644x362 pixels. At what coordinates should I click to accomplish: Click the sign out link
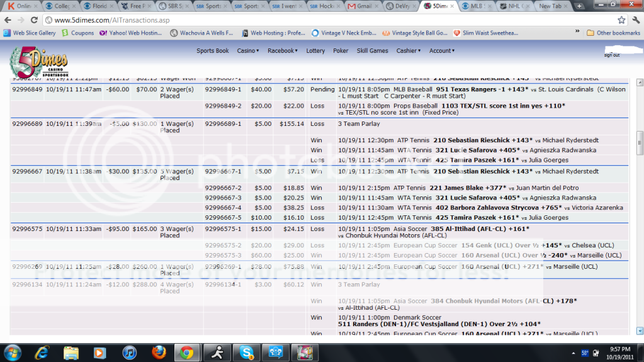pyautogui.click(x=611, y=55)
